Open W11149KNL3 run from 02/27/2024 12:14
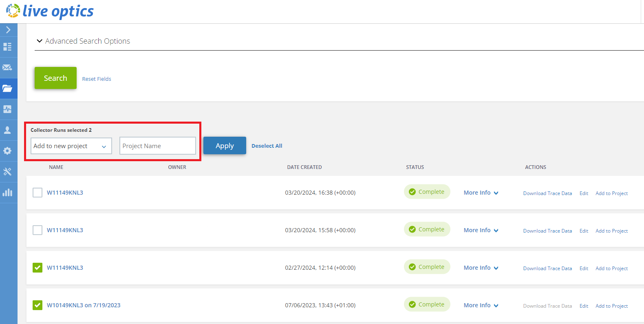This screenshot has width=644, height=324. pos(65,268)
